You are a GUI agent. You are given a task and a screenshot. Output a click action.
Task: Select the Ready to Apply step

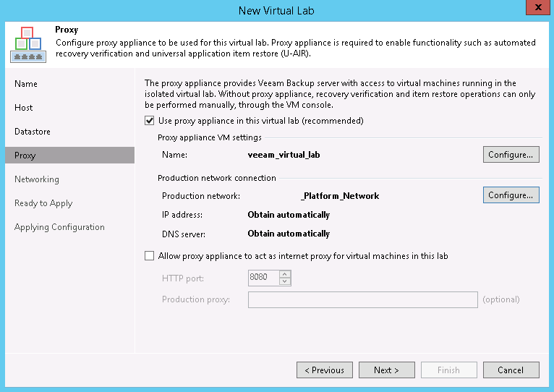(43, 203)
